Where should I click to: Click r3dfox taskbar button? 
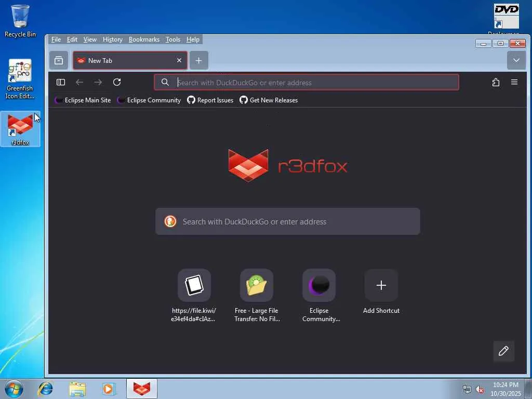pyautogui.click(x=141, y=389)
